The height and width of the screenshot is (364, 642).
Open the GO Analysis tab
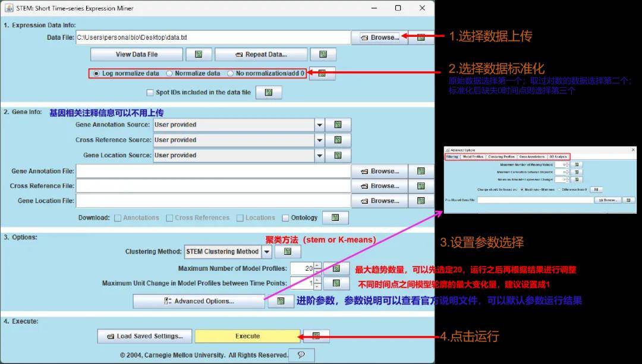tap(558, 157)
